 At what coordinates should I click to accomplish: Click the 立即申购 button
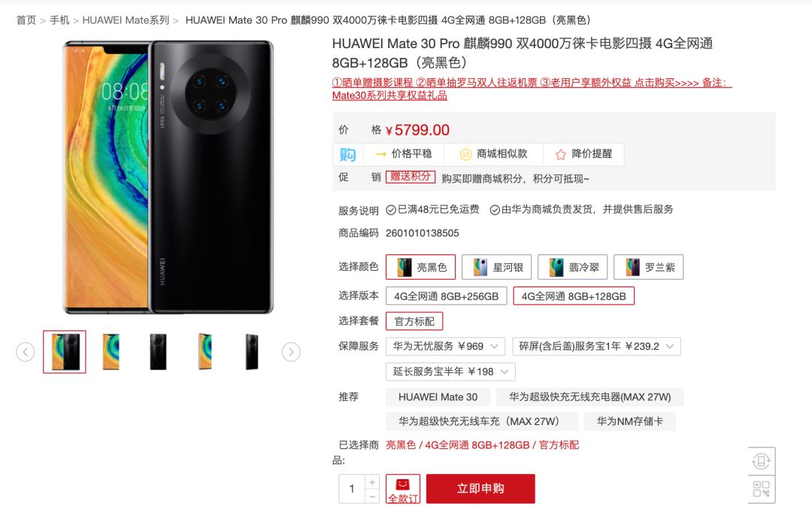tap(480, 489)
